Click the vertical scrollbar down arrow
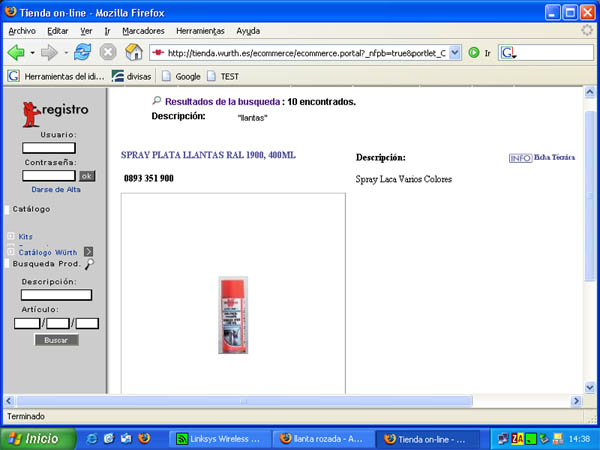Viewport: 600px width, 450px height. coord(590,388)
